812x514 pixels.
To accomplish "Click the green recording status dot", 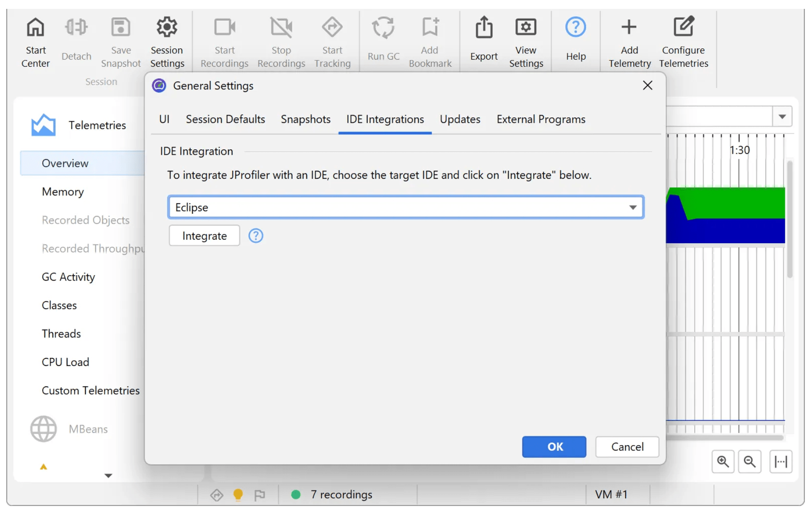I will tap(296, 494).
